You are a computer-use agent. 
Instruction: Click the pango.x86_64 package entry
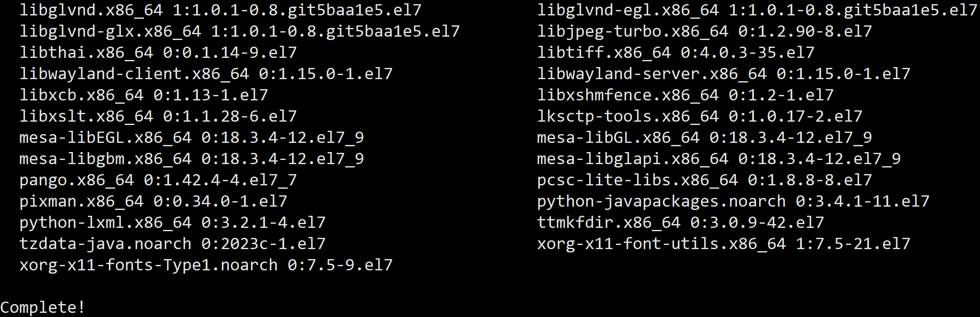coord(158,180)
